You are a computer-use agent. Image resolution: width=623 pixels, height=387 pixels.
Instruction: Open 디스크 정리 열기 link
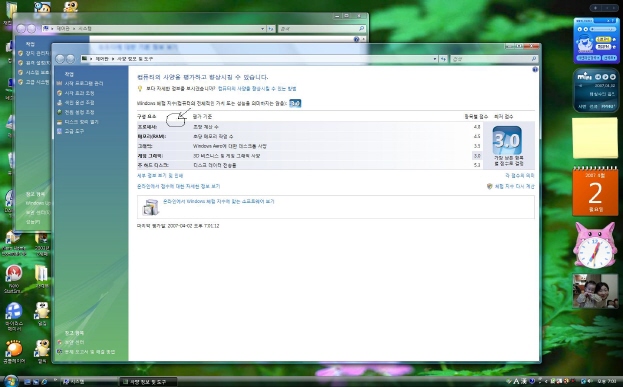81,122
